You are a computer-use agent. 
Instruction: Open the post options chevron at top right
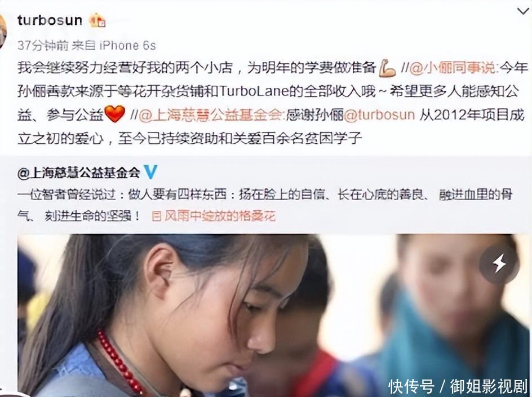click(x=523, y=11)
